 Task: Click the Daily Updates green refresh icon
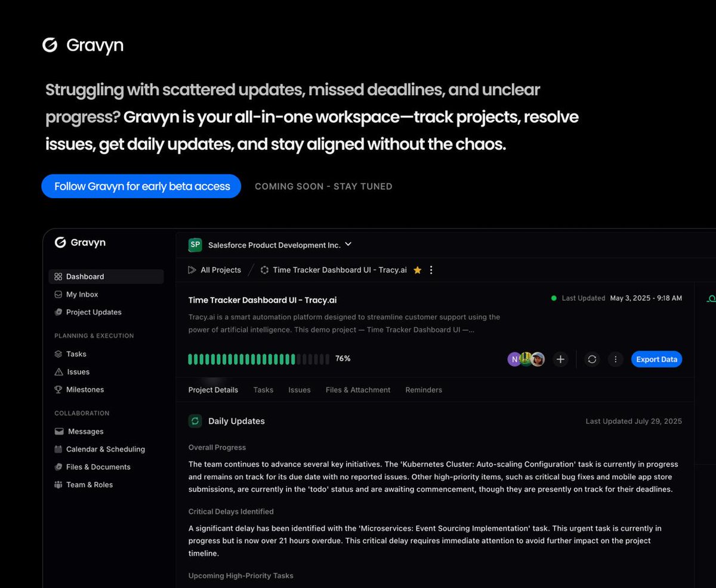tap(195, 421)
